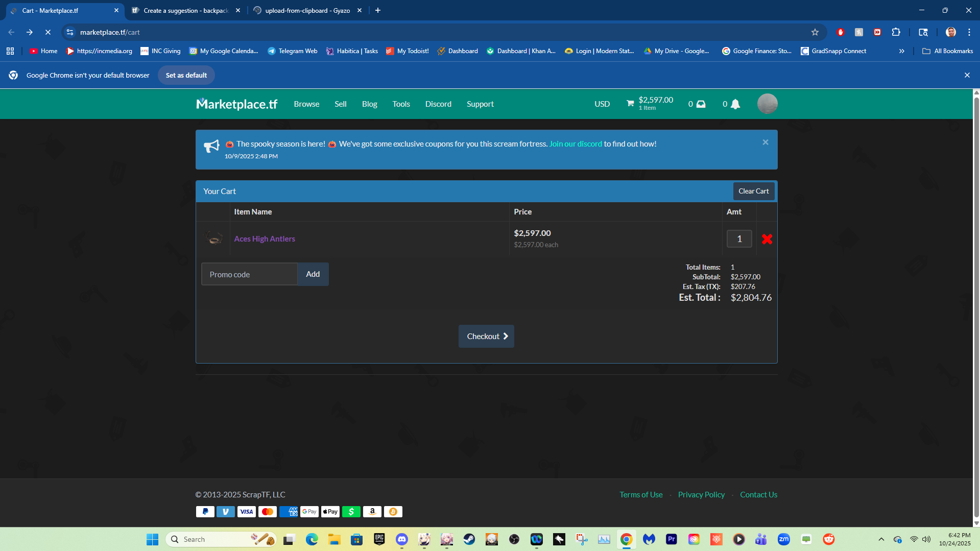Open Microsoft Teams from the taskbar

(761, 539)
